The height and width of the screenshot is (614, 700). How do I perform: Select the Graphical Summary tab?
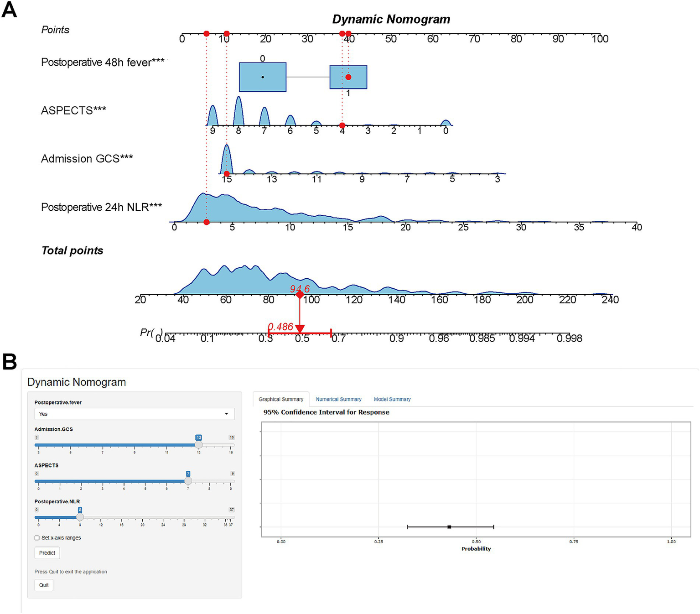pyautogui.click(x=281, y=399)
